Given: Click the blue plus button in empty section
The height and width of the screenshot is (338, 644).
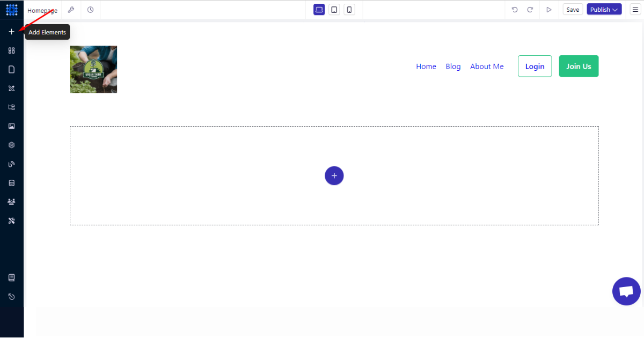Looking at the screenshot, I should 334,175.
